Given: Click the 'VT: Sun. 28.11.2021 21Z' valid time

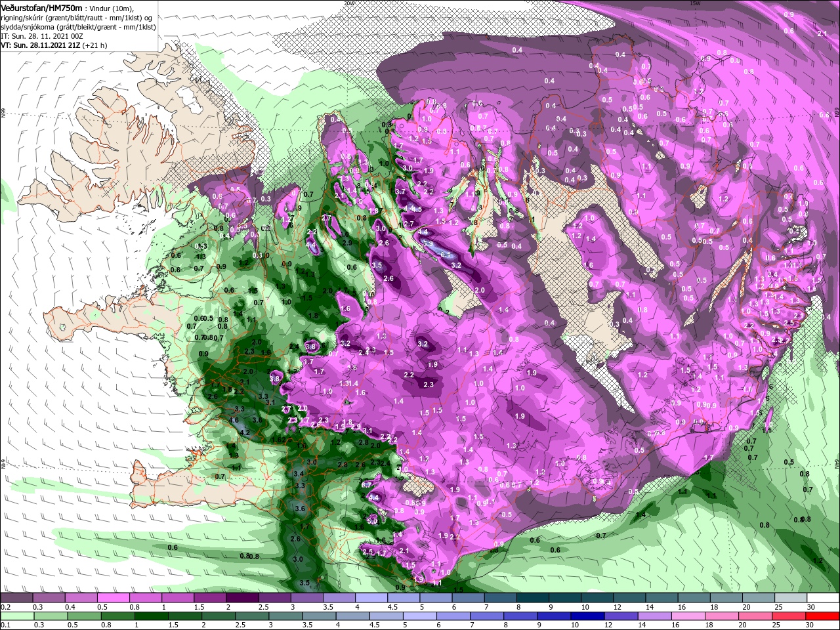Looking at the screenshot, I should click(40, 45).
